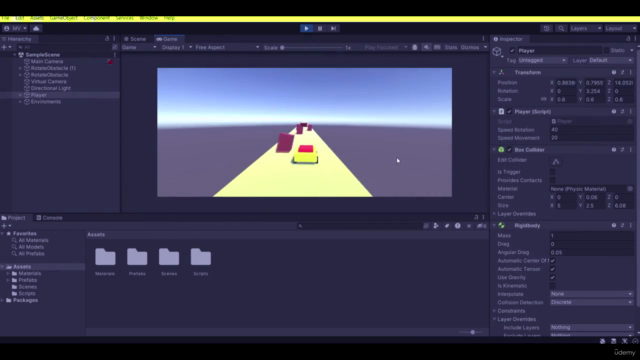Open the Assets menu
This screenshot has height=360, width=640.
click(37, 18)
